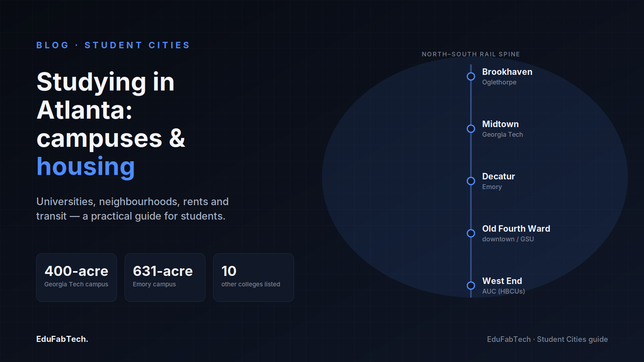Click the Old Fourth Ward station marker

471,233
